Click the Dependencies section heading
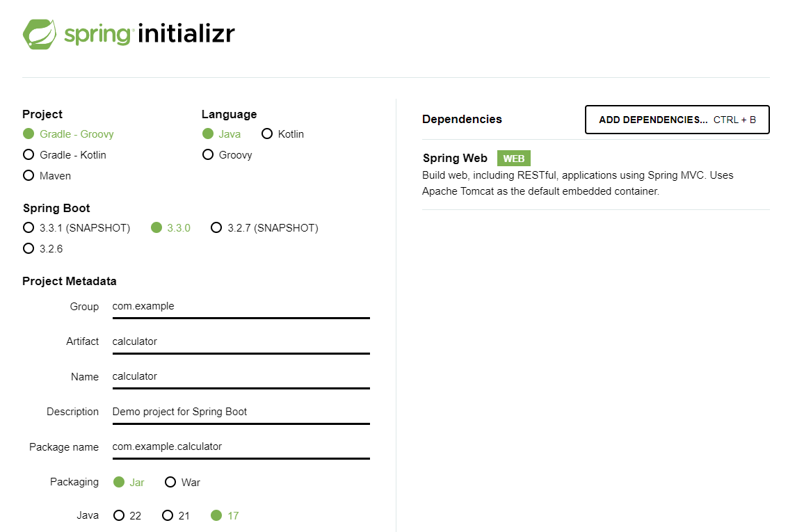Screen dimensions: 788x532 pos(462,119)
